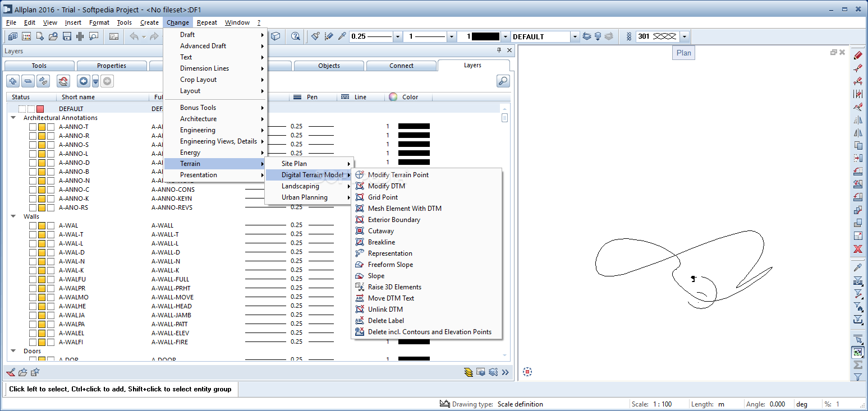The image size is (868, 411).
Task: Toggle the first status checkbox of A-ANNO-T
Action: point(33,127)
